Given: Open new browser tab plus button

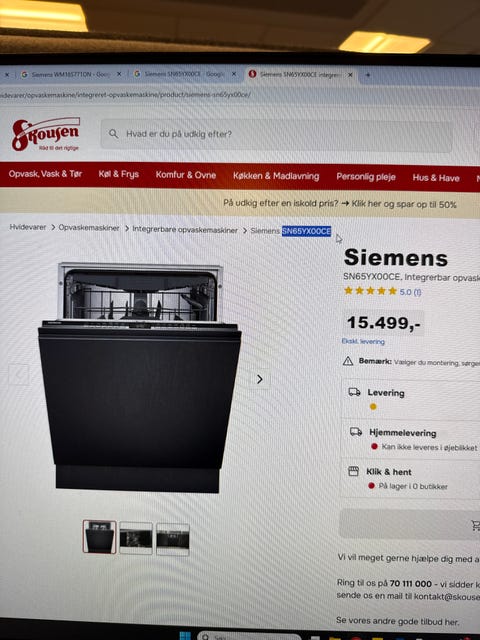Looking at the screenshot, I should coord(367,75).
